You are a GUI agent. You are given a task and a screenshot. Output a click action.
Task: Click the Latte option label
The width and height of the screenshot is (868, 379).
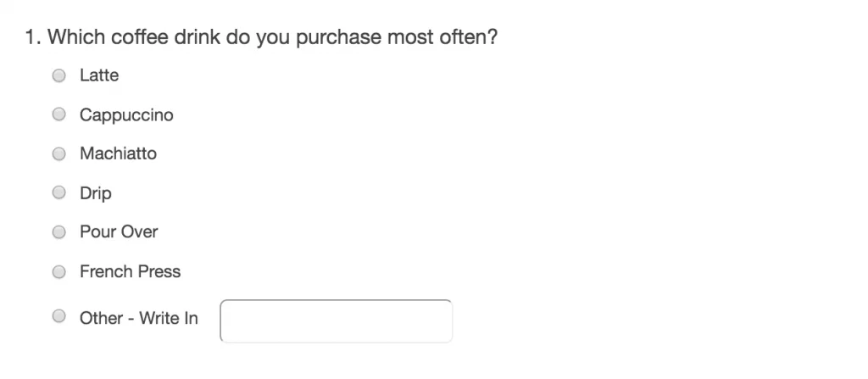[99, 75]
